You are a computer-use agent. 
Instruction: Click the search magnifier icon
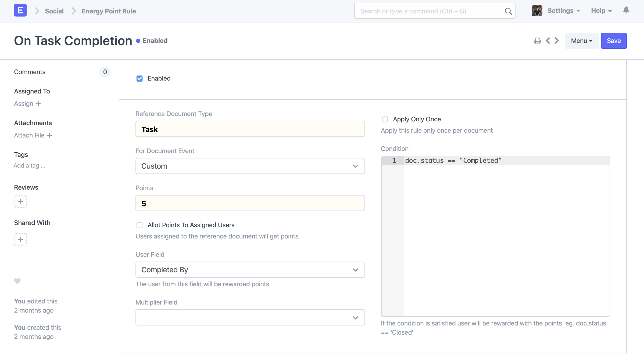pyautogui.click(x=508, y=11)
